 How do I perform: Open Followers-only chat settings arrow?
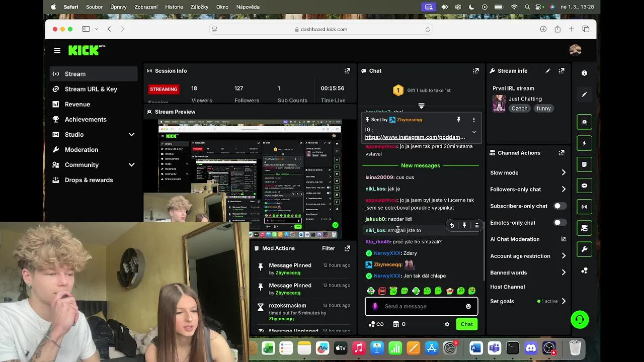point(563,189)
